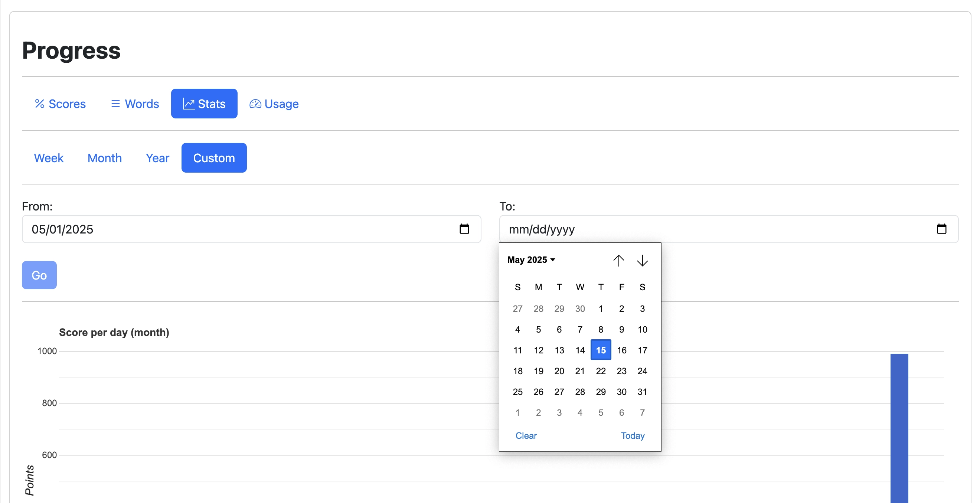The image size is (980, 503).
Task: Select May 24 in the calendar
Action: tap(642, 371)
